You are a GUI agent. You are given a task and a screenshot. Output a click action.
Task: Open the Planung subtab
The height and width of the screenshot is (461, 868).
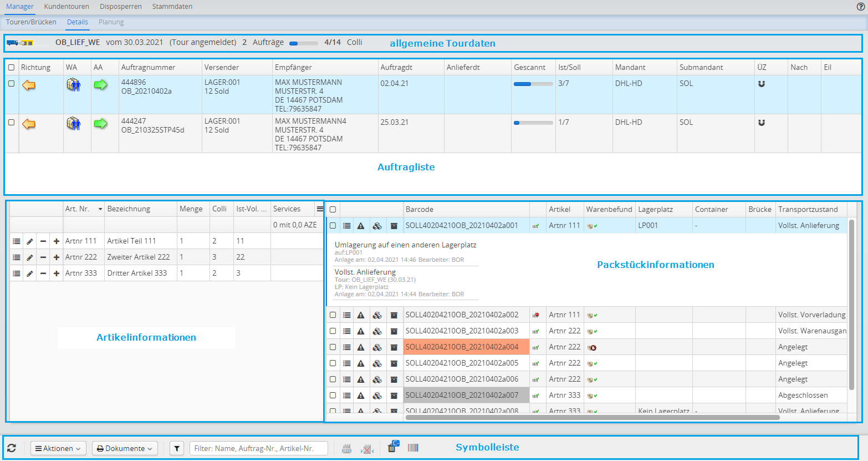coord(111,22)
